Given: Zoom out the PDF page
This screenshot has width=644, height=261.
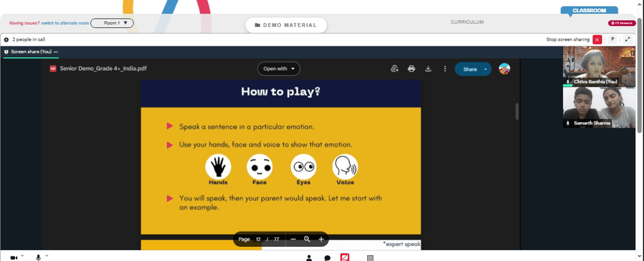Looking at the screenshot, I should tap(293, 239).
